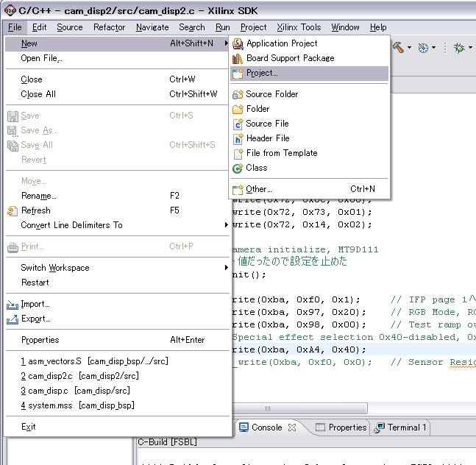Open Properties from File menu
Image resolution: width=476 pixels, height=465 pixels.
(117, 340)
